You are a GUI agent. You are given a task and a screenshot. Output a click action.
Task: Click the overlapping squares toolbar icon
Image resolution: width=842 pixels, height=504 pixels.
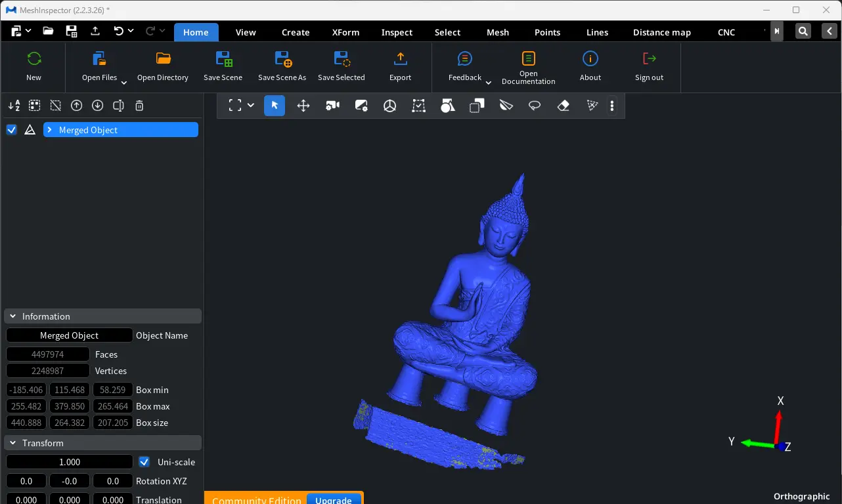click(x=477, y=106)
